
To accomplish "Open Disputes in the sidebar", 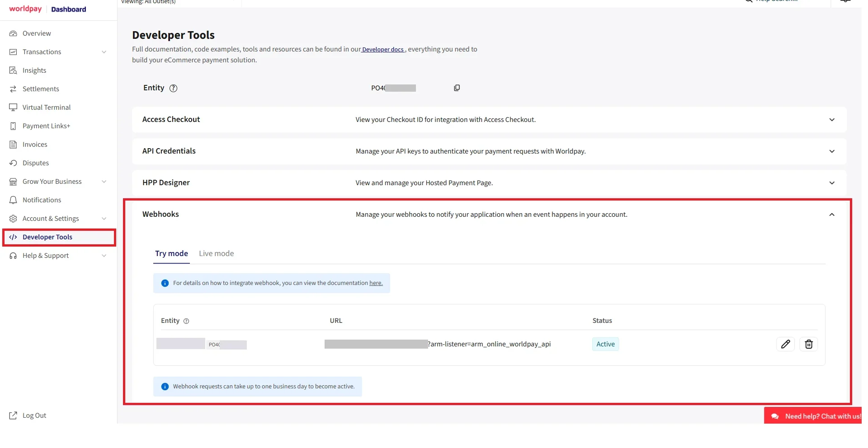I will point(36,163).
